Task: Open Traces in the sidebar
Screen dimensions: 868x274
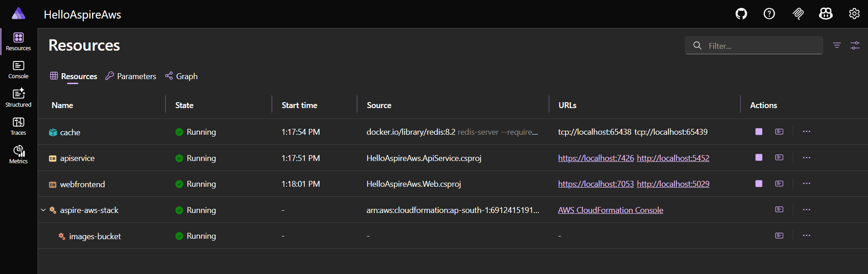Action: pyautogui.click(x=19, y=127)
